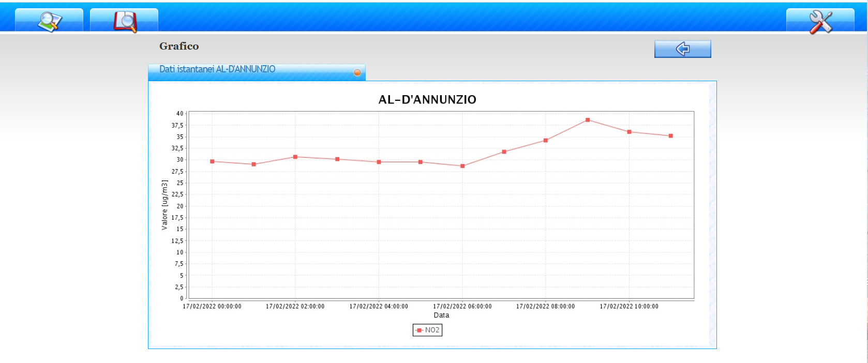Screen dimensions: 868x363
Task: Click the Grafico heading
Action: click(179, 46)
